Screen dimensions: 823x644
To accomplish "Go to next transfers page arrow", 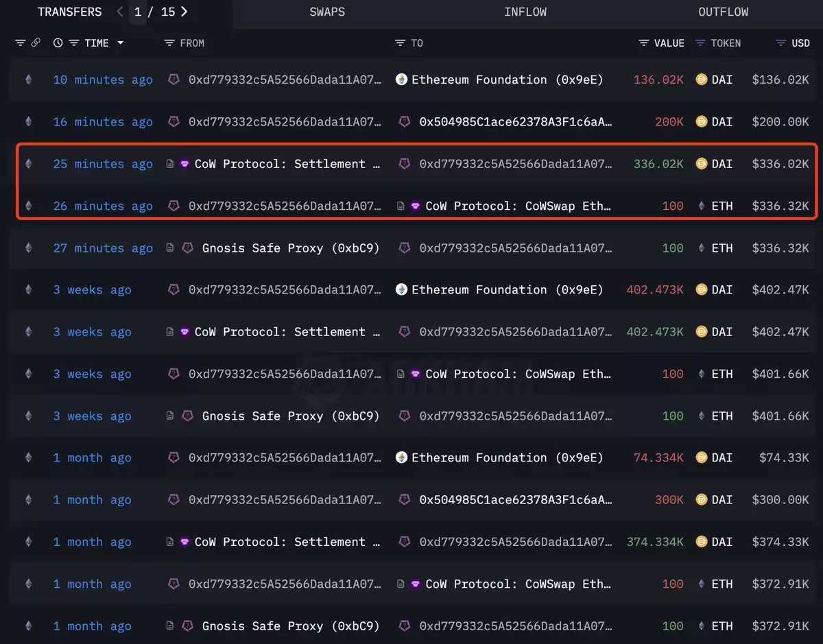I will [x=184, y=12].
